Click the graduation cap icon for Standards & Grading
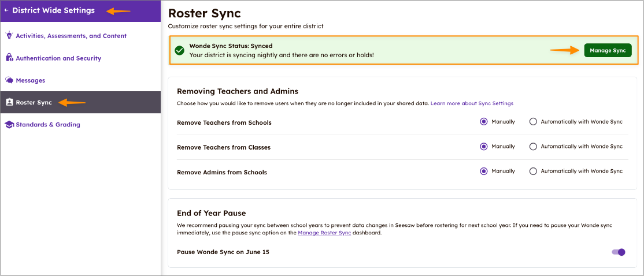 9,125
